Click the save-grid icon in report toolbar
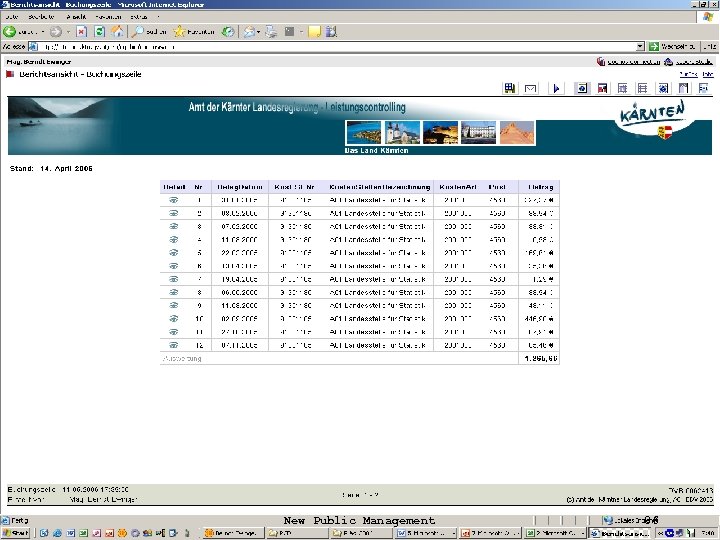Screen dimensions: 720x540 click(509, 88)
